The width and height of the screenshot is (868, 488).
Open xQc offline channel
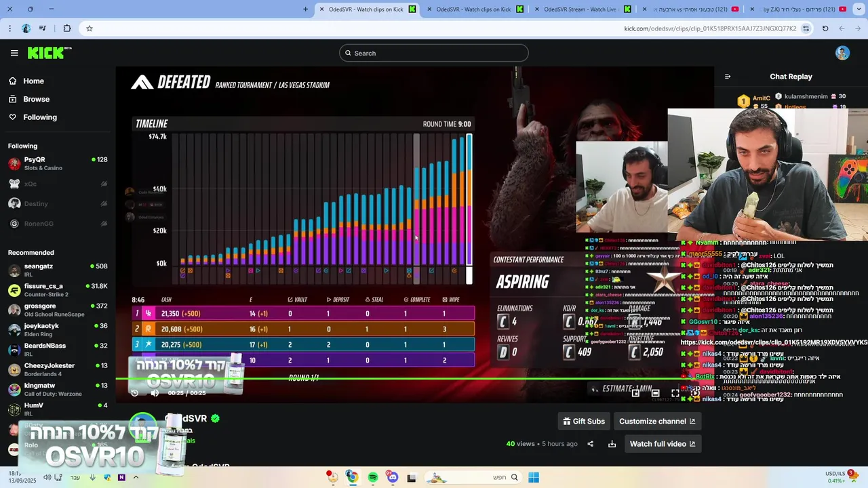click(x=58, y=184)
